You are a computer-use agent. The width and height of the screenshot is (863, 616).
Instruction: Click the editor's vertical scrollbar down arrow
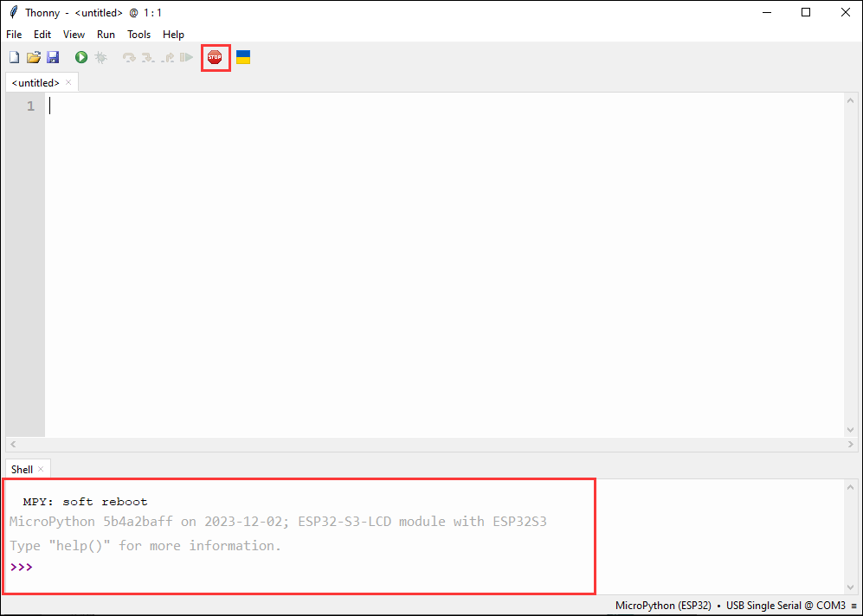[x=850, y=429]
